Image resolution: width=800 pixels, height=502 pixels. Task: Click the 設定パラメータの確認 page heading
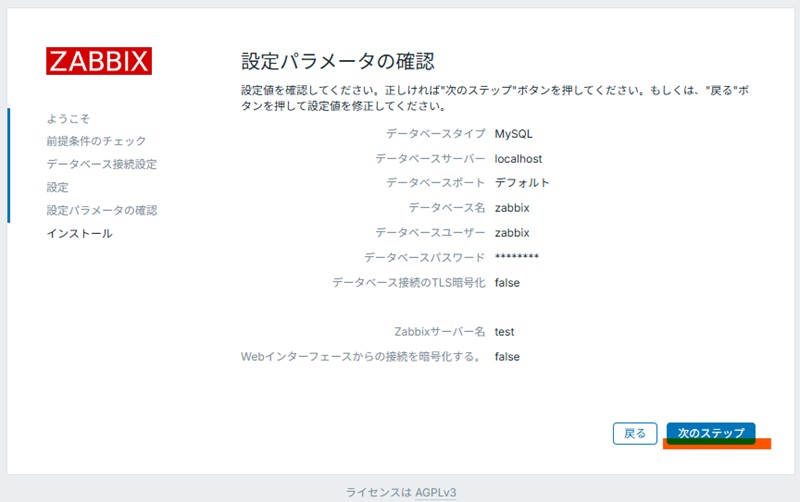(x=338, y=61)
